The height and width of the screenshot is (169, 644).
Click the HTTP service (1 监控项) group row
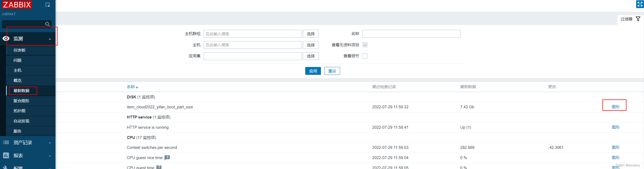pyautogui.click(x=349, y=117)
